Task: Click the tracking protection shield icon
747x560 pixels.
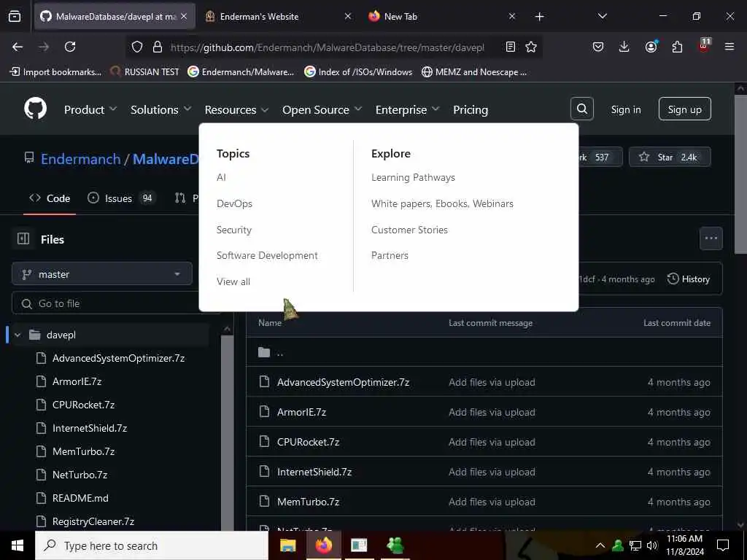Action: 137,47
